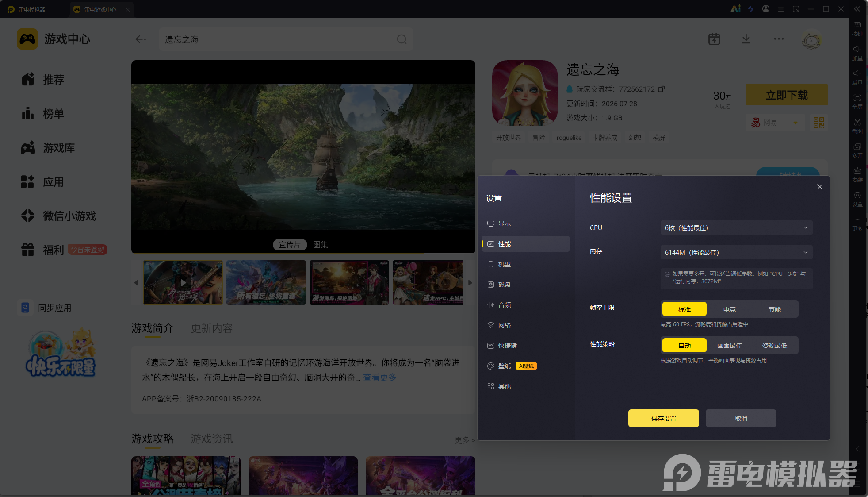Select the 漫游海岛 screenshot thumbnail
Image resolution: width=868 pixels, height=497 pixels.
click(349, 282)
